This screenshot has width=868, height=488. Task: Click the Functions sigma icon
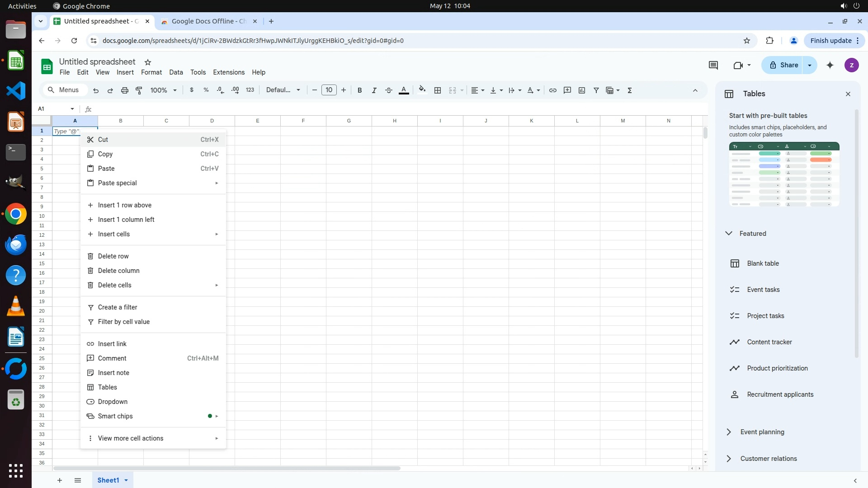pos(629,90)
